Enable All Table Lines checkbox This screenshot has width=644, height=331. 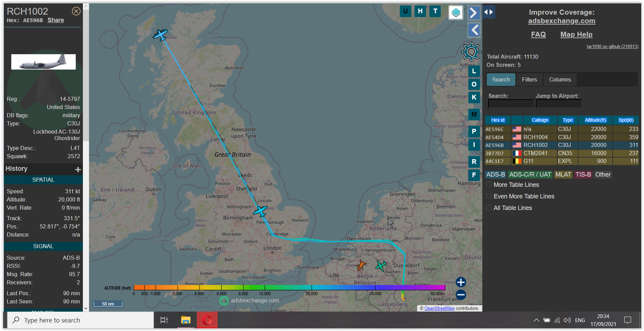[489, 208]
